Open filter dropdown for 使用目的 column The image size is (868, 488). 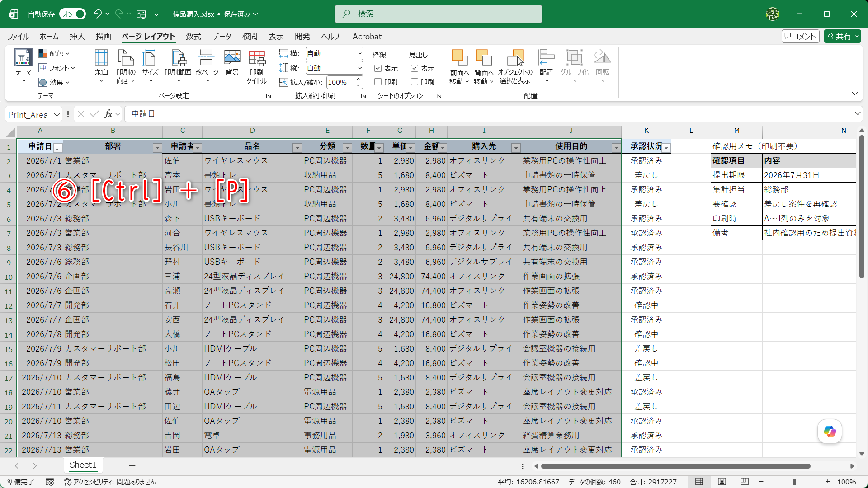[616, 148]
